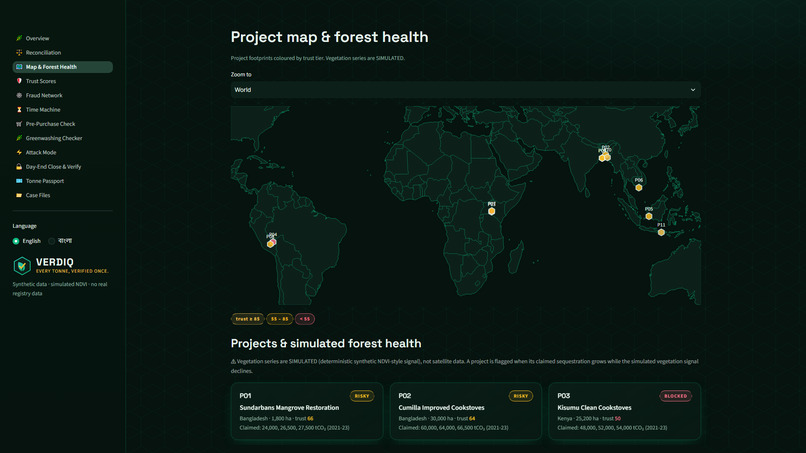The width and height of the screenshot is (806, 453).
Task: Click the Project map & forest health heading
Action: tap(329, 37)
